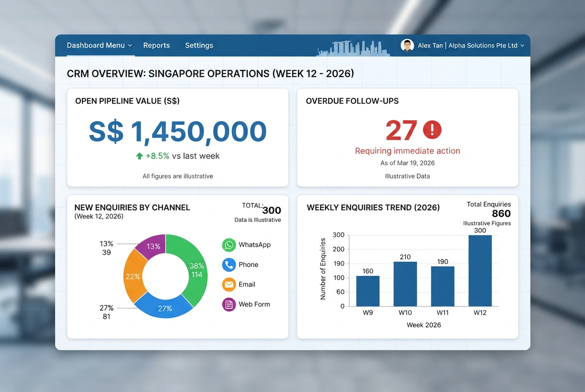Click the Phone legend label

pyautogui.click(x=249, y=265)
